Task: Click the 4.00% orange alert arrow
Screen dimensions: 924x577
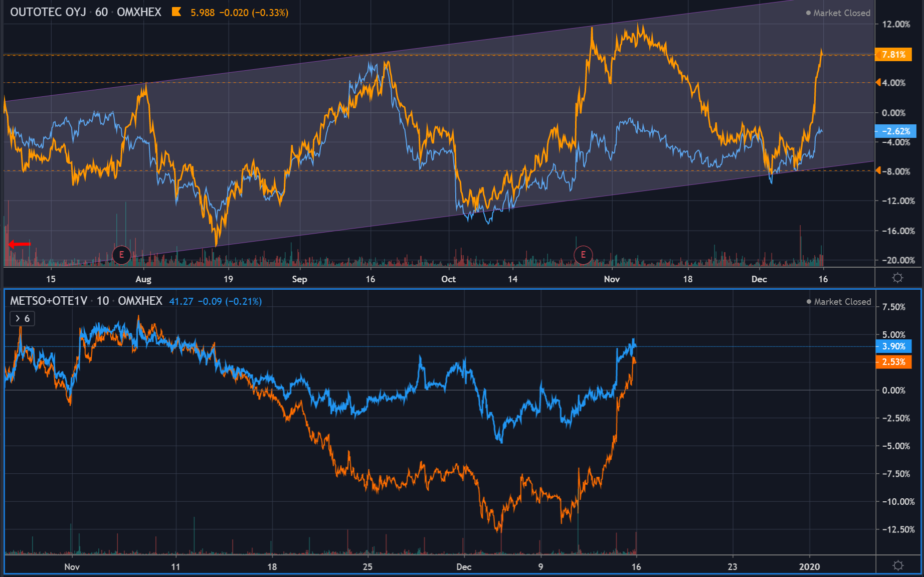Action: coord(878,83)
